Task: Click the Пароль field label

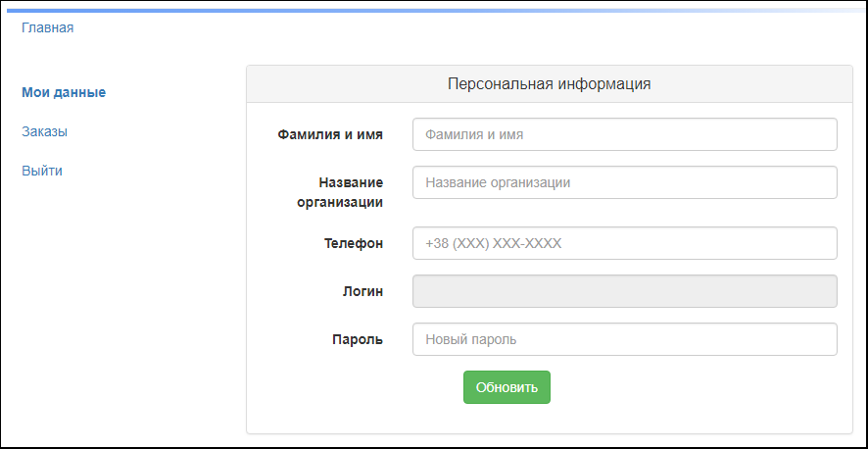Action: click(x=357, y=339)
